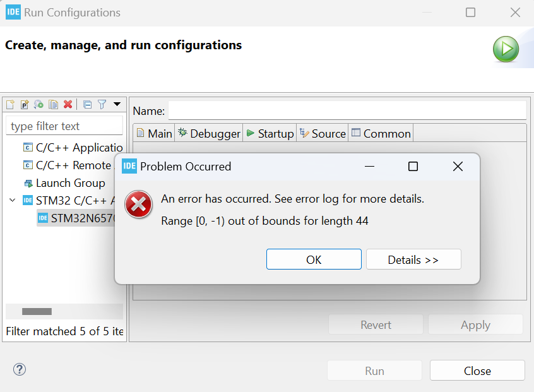Click the New prototype configuration icon
The height and width of the screenshot is (392, 534).
tap(25, 105)
